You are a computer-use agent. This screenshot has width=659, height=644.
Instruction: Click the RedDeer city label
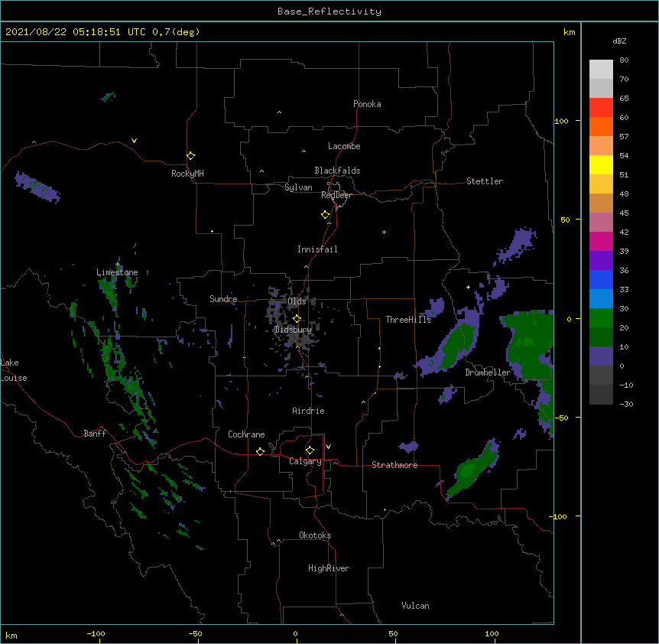point(336,195)
